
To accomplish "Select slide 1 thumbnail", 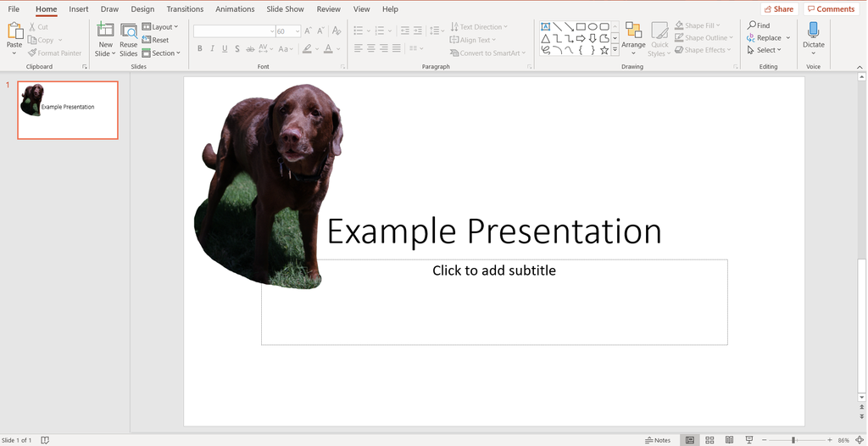I will pos(68,109).
